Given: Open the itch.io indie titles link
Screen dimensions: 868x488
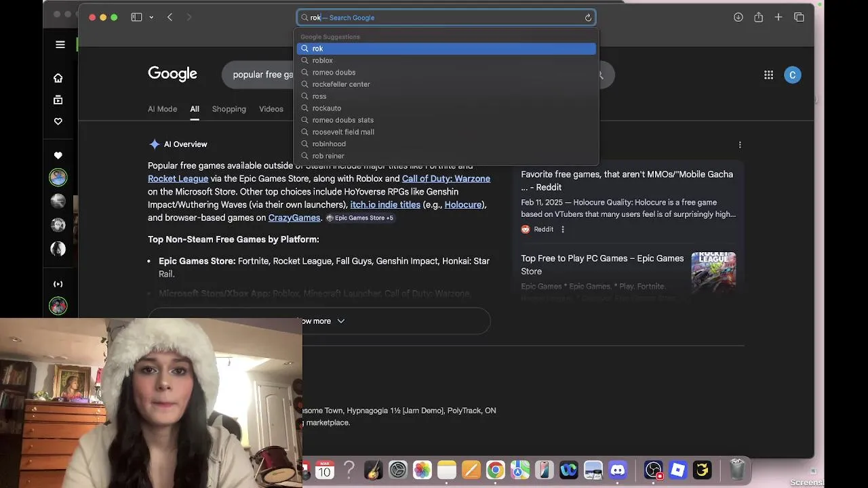Looking at the screenshot, I should tap(385, 205).
